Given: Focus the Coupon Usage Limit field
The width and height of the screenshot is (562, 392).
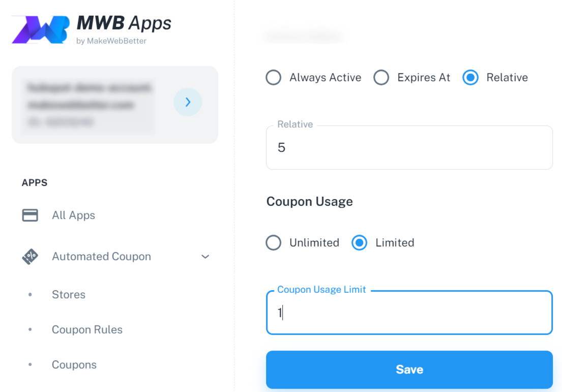Looking at the screenshot, I should coord(409,313).
